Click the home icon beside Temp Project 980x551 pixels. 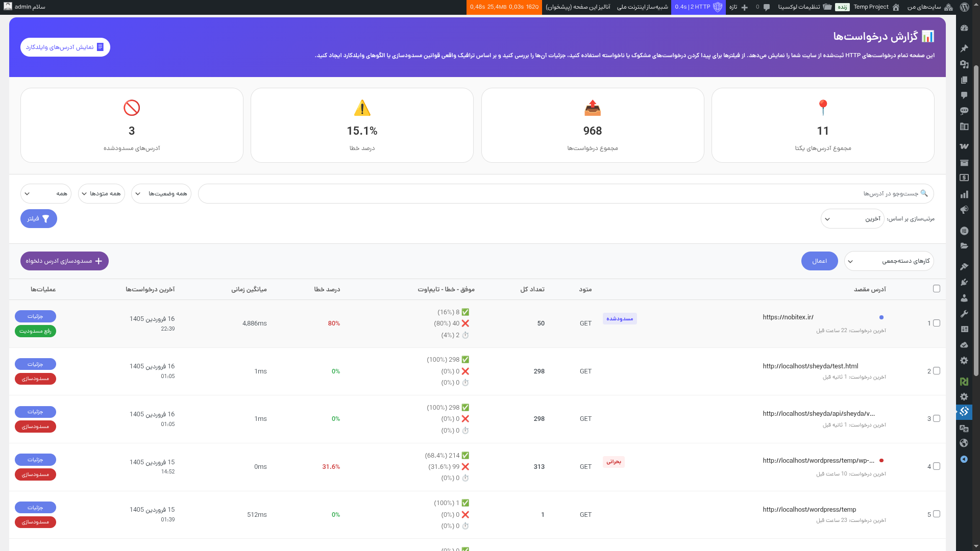[896, 7]
